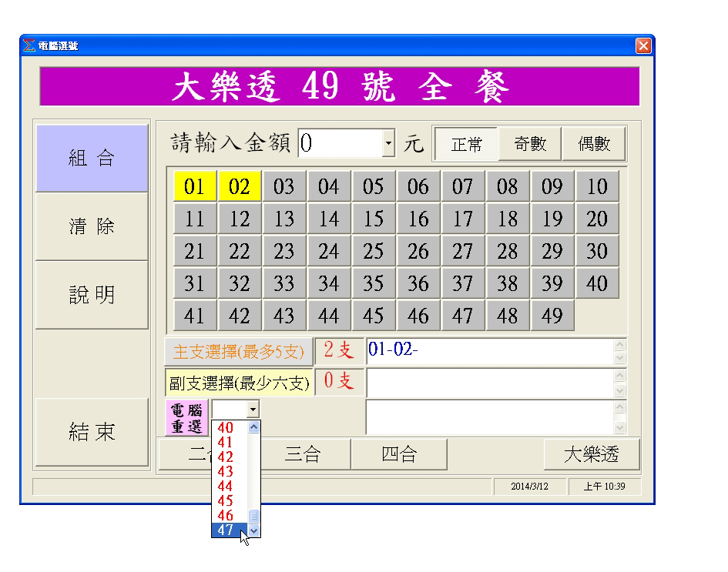Click the 電腦重選 reselect button

tap(186, 417)
